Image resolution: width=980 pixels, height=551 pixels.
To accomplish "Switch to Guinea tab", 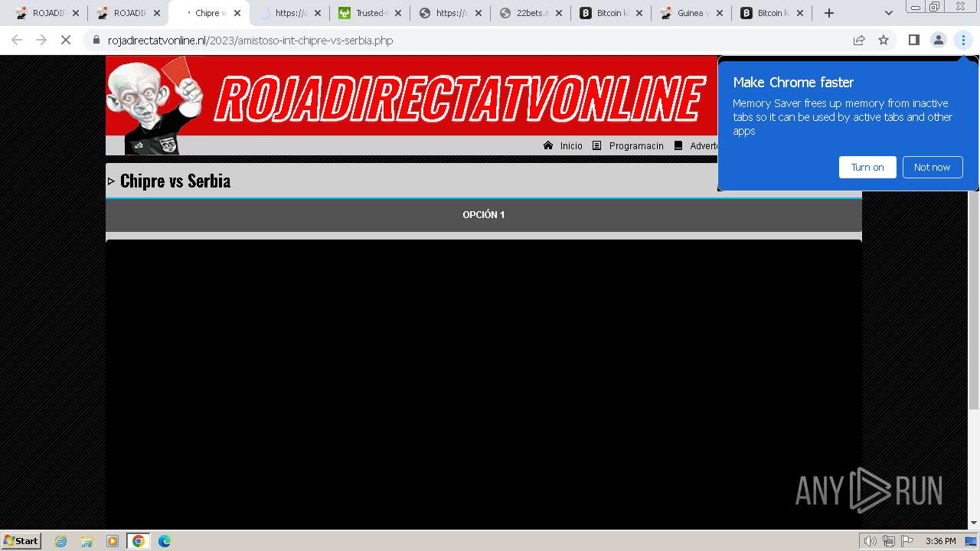I will 691,13.
